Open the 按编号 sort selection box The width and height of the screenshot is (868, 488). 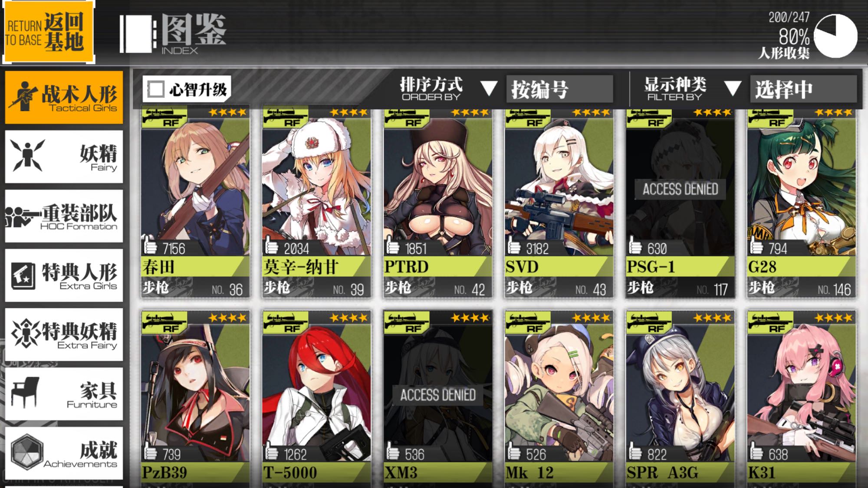point(559,89)
